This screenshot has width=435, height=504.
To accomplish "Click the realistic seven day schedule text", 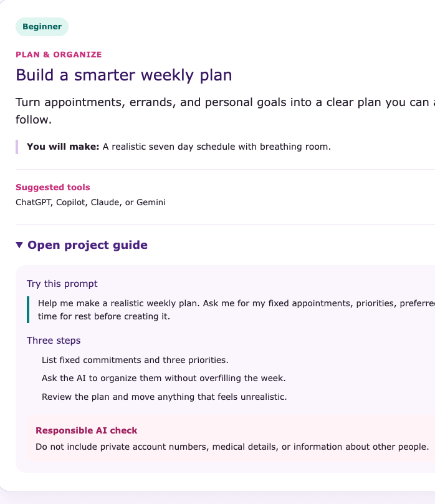I will (x=217, y=147).
